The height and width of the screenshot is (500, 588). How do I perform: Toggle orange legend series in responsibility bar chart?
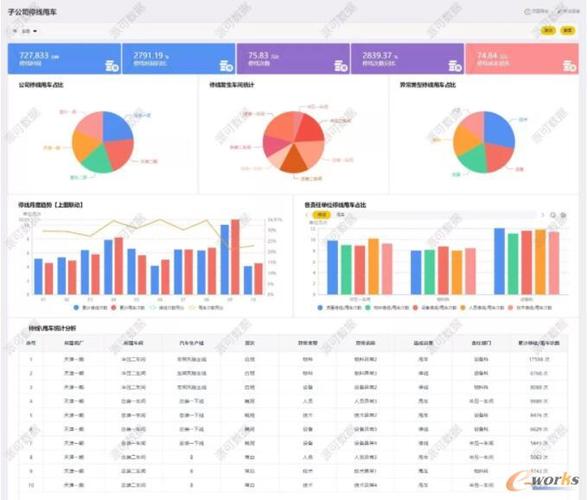482,308
